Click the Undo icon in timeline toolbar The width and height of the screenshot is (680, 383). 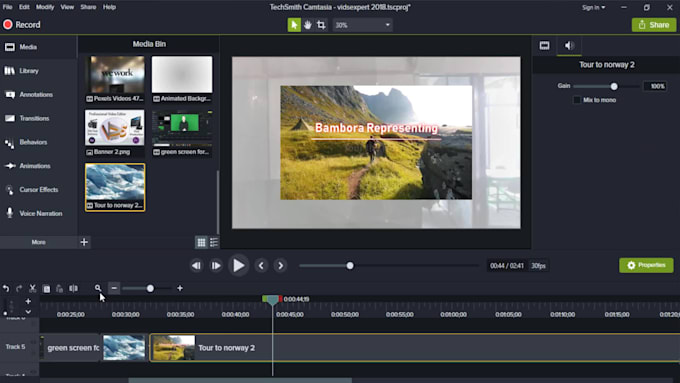6,288
